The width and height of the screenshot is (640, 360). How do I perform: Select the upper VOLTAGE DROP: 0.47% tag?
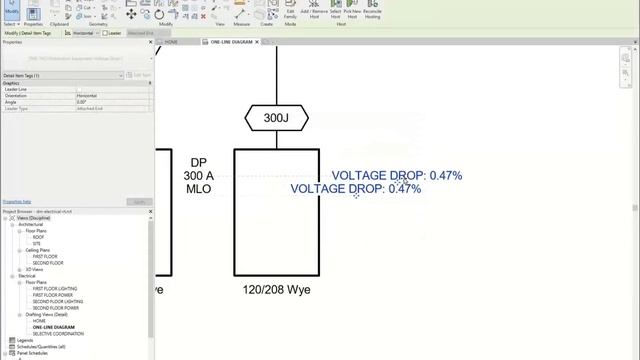397,176
